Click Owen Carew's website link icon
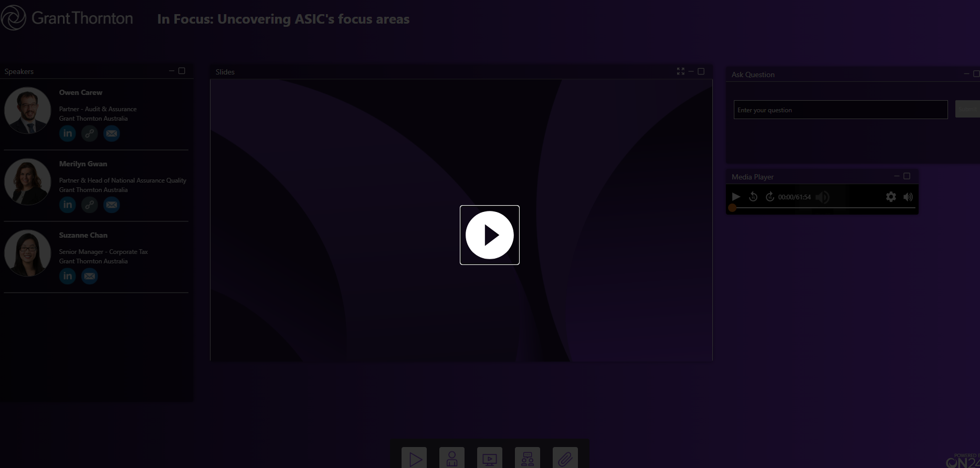 point(90,133)
